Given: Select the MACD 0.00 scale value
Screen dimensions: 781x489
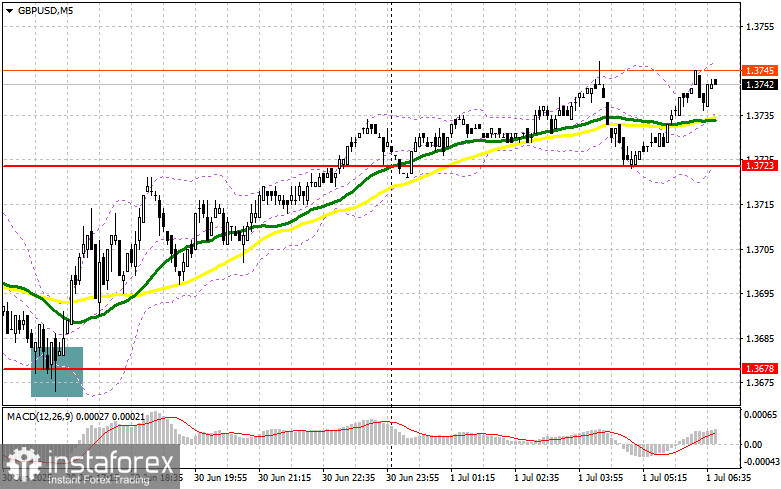Looking at the screenshot, I should click(x=752, y=445).
